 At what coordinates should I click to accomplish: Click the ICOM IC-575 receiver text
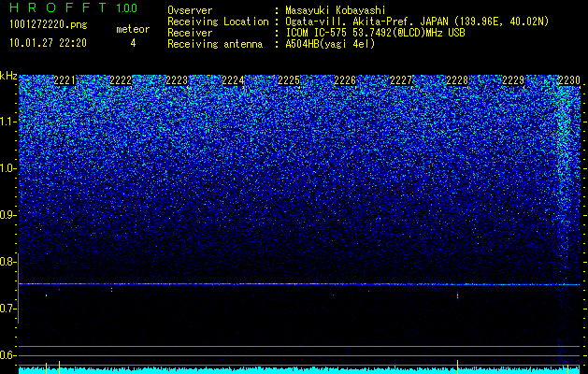pos(375,33)
